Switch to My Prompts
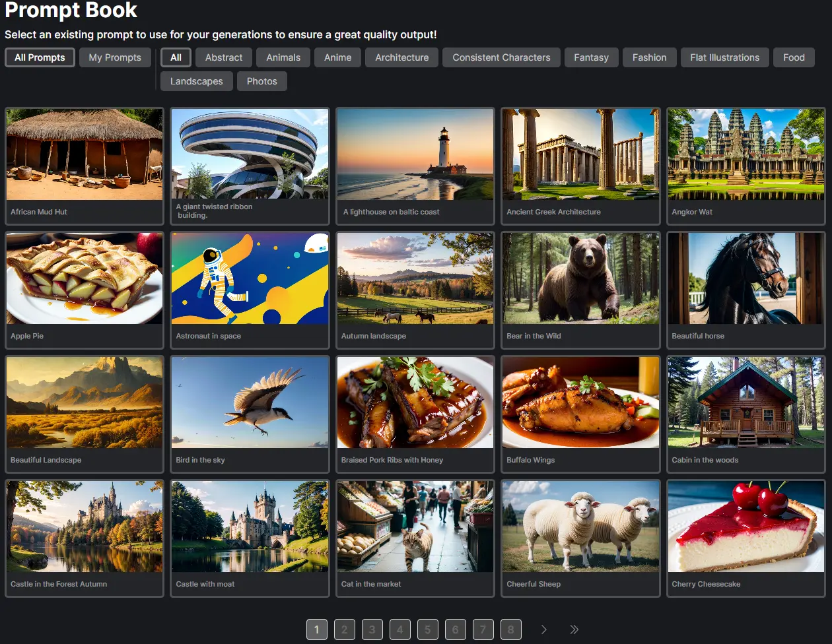 coord(115,57)
